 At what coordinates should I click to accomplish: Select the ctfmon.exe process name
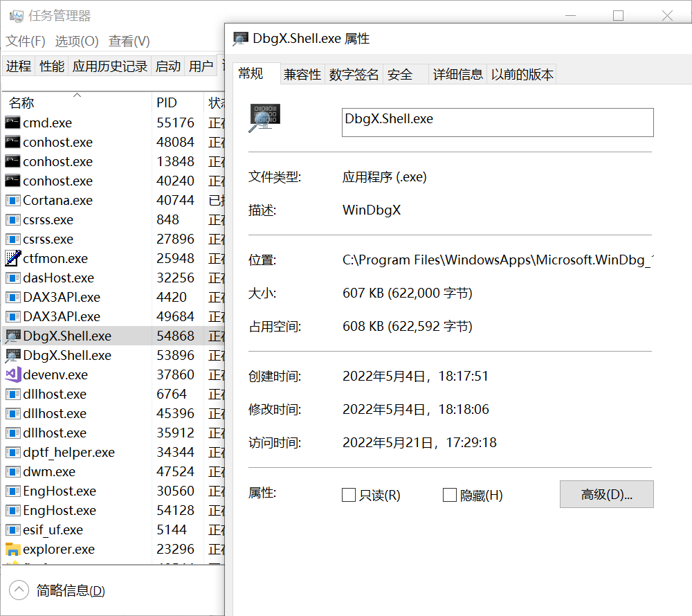pos(55,258)
